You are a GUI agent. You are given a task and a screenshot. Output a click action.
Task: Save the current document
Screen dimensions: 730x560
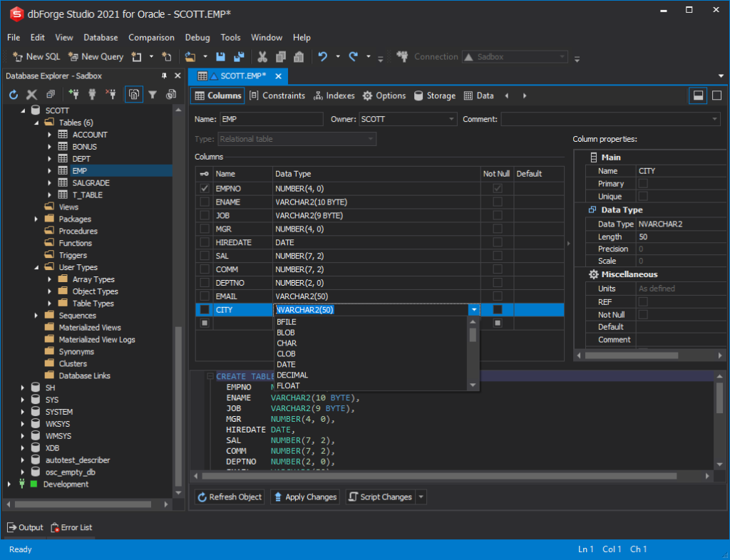(x=221, y=56)
